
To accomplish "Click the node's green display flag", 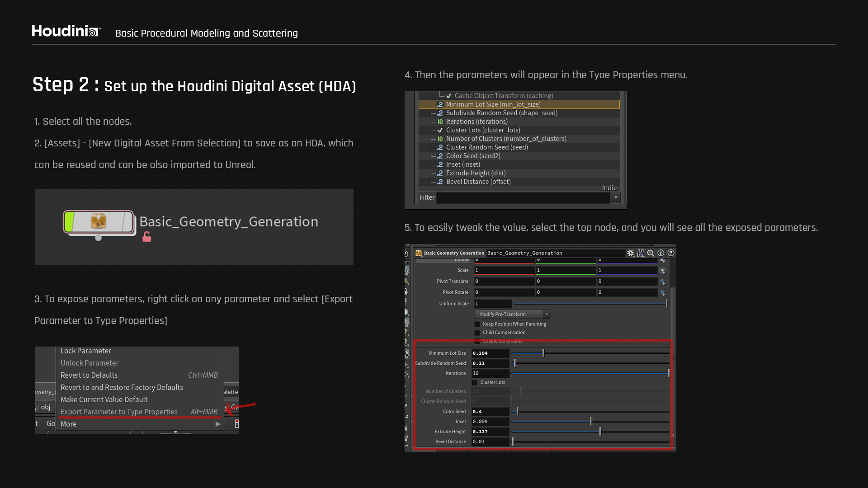I will (x=69, y=222).
